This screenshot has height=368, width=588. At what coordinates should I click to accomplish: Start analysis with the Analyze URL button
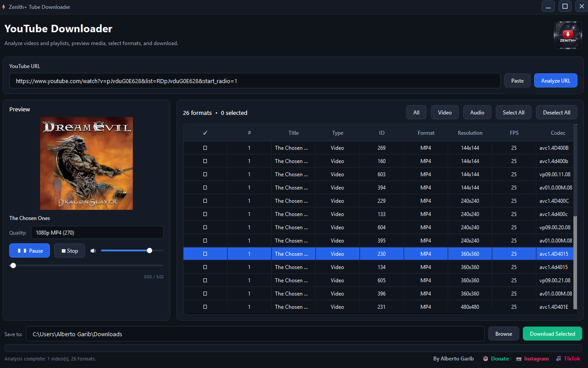[x=556, y=80]
